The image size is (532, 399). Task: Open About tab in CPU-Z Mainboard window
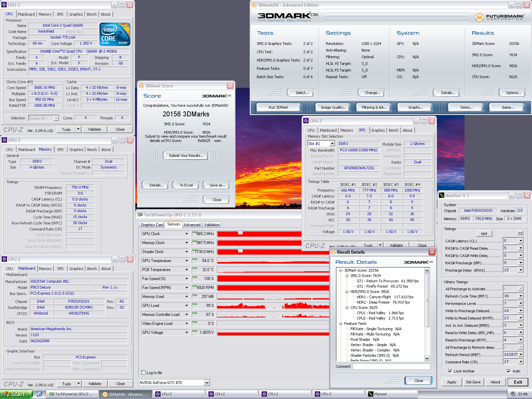tap(106, 269)
